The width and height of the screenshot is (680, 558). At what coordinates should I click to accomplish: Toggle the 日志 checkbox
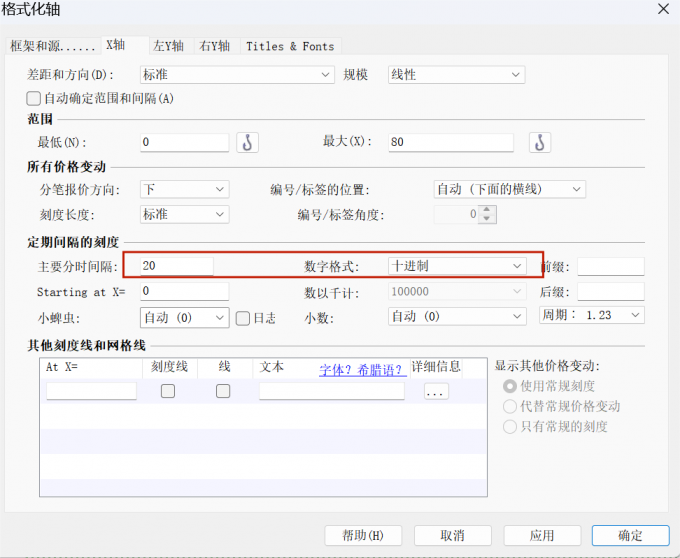click(x=243, y=317)
